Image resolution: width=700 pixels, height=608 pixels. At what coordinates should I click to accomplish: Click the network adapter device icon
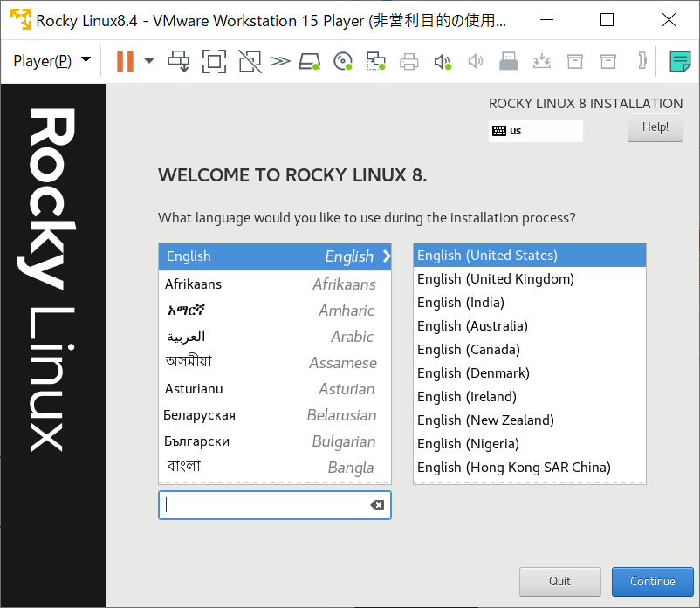(376, 61)
